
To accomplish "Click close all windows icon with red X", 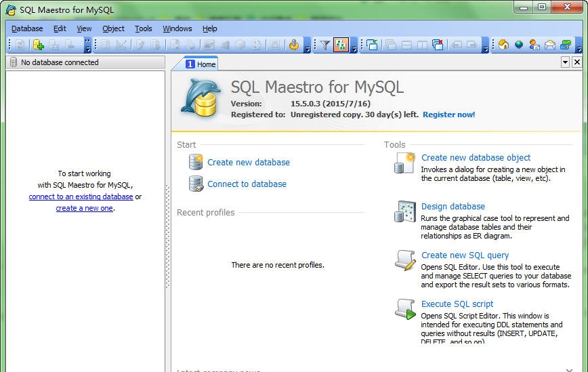I will (438, 45).
